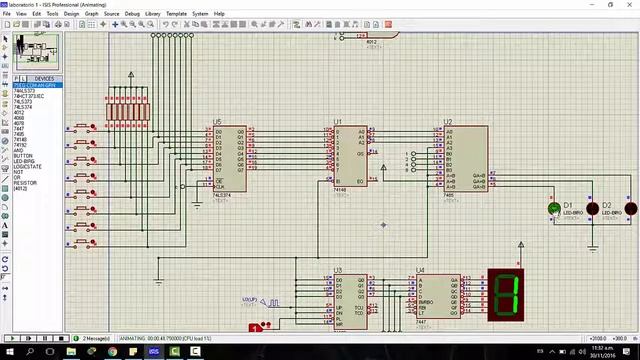The height and width of the screenshot is (360, 640).
Task: Click the Play simulation button
Action: [x=12, y=338]
